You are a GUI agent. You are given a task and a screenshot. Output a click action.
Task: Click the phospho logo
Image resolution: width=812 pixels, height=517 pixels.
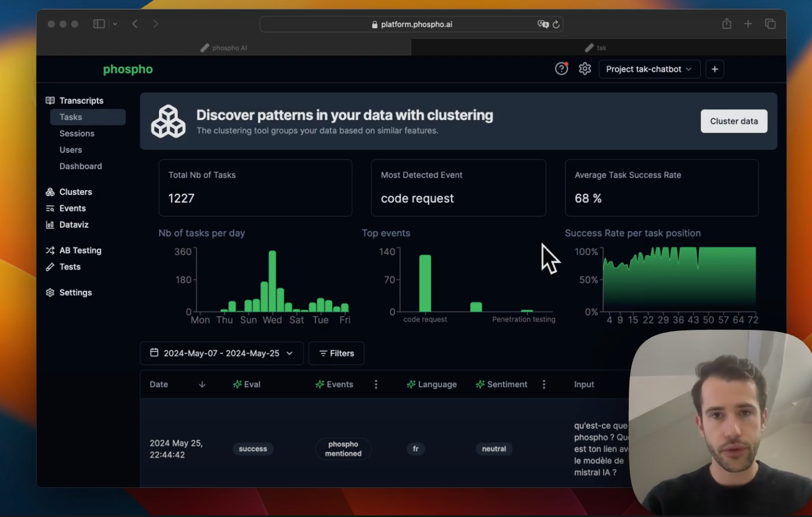click(x=128, y=70)
